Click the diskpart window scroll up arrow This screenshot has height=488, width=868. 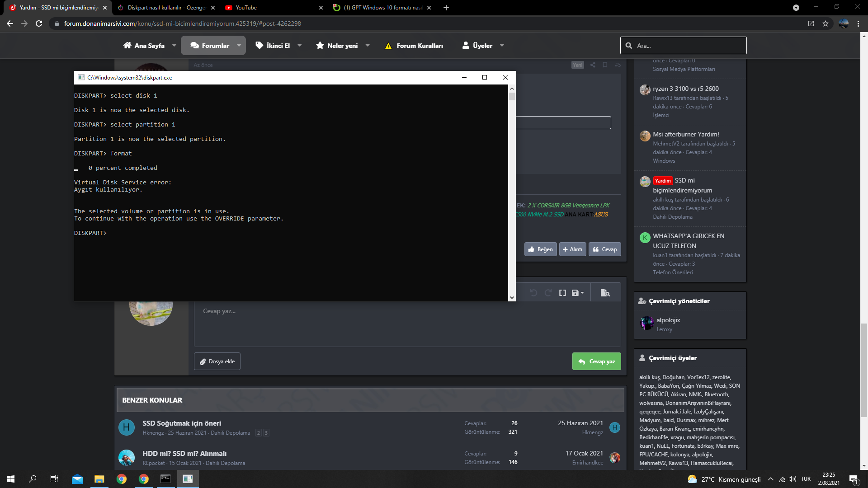(512, 88)
